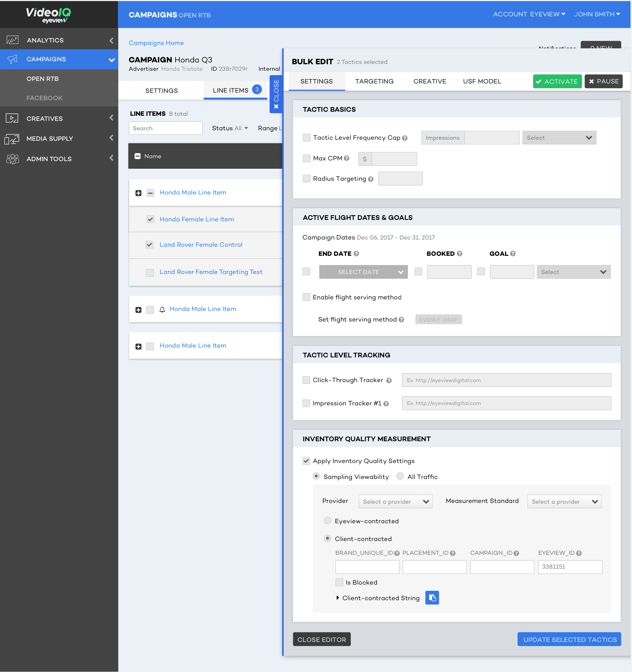This screenshot has height=672, width=632.
Task: Switch to the Targeting tab
Action: tap(374, 81)
